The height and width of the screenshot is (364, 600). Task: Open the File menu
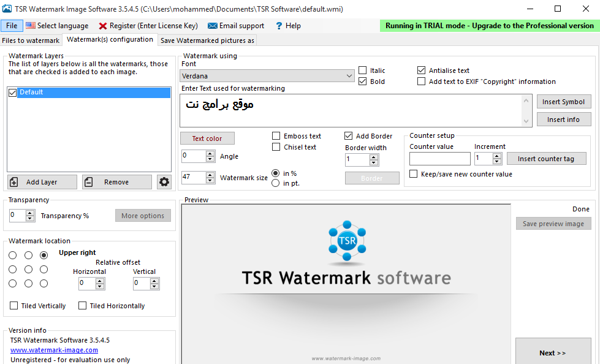point(12,26)
